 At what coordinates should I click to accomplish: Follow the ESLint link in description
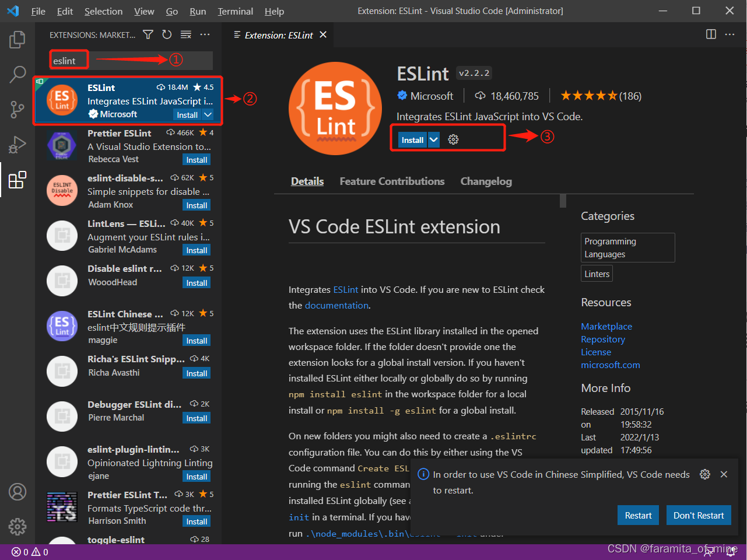pos(346,289)
